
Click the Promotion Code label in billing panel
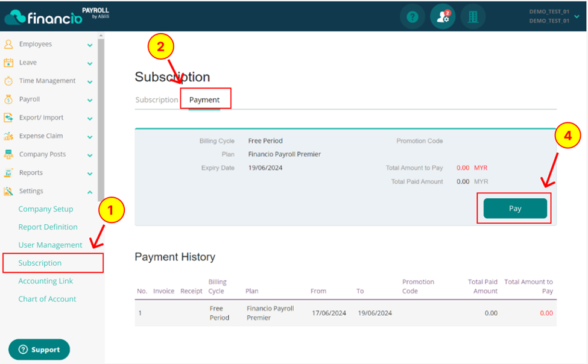click(x=419, y=140)
